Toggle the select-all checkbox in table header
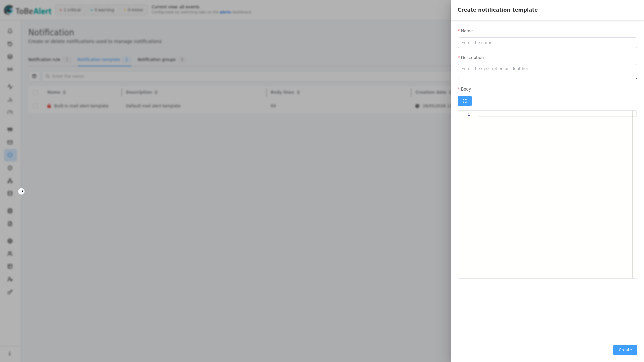 [x=35, y=92]
